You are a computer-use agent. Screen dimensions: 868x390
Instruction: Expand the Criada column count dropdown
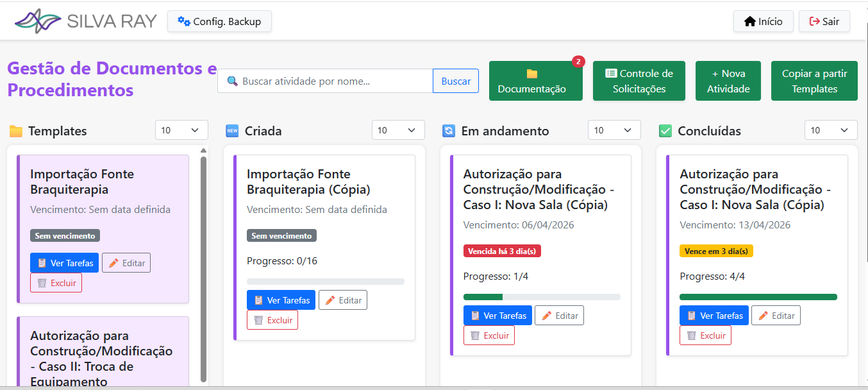[398, 130]
